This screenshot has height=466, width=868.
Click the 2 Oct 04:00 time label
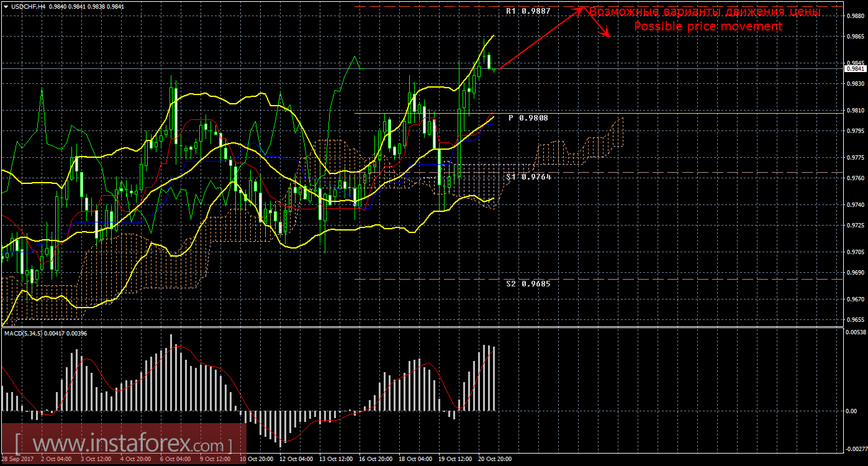(x=57, y=459)
